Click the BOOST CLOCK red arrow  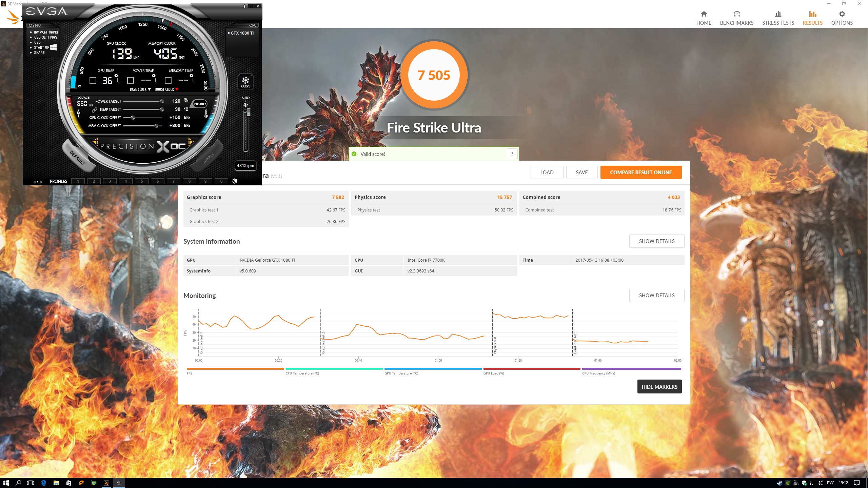point(177,89)
